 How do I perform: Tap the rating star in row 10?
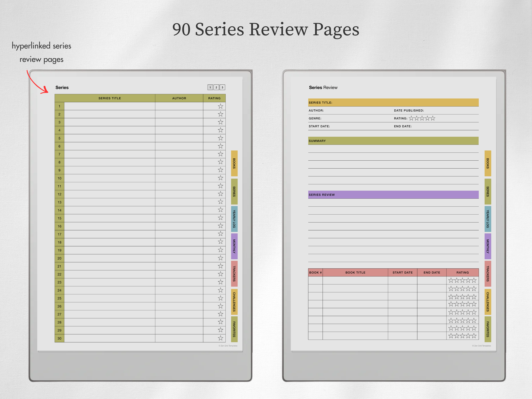[220, 177]
